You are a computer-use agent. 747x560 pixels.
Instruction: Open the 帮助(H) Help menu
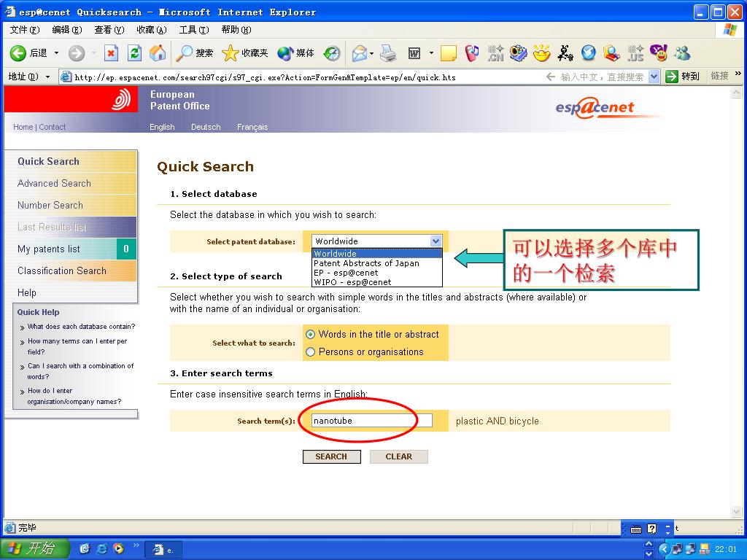(x=236, y=29)
